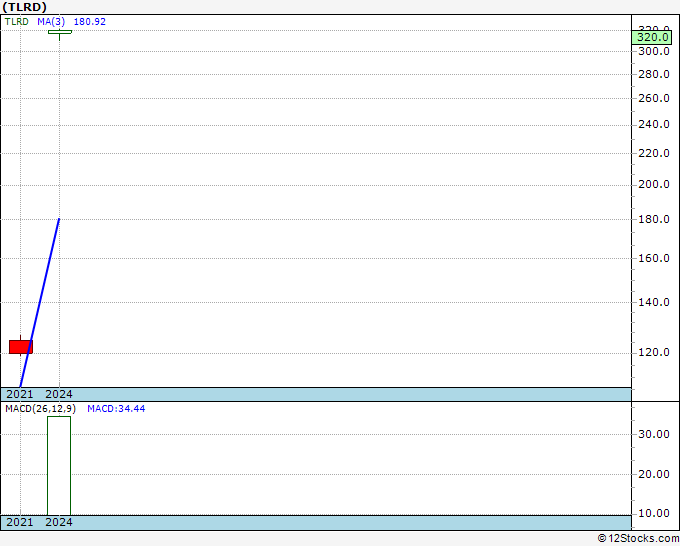The image size is (680, 546).
Task: Click the red 2021 candlestick body
Action: (x=20, y=346)
